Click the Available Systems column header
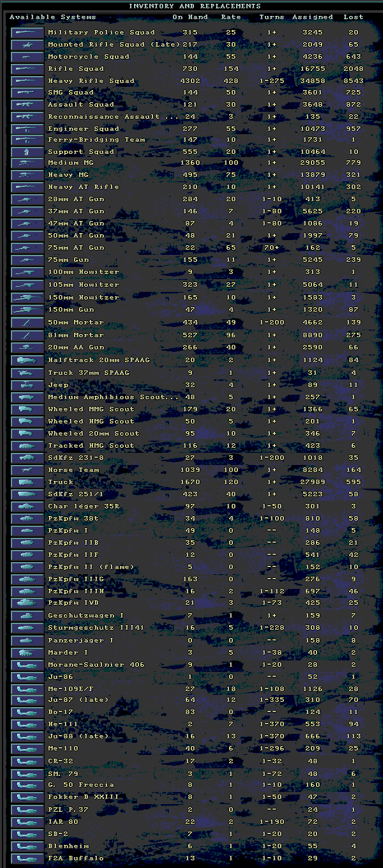Screen dimensions: 383x868 click(53, 17)
